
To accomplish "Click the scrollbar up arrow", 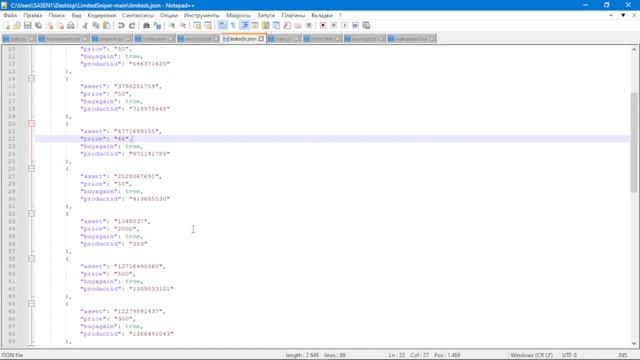I will click(634, 49).
